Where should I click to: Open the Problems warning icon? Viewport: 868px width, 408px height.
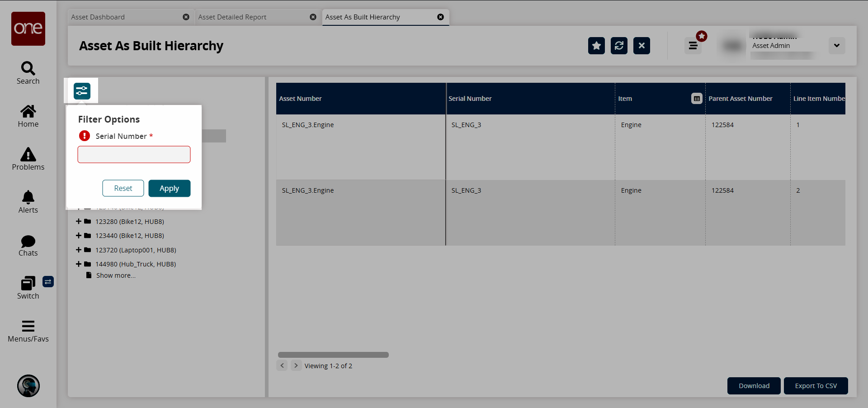pyautogui.click(x=28, y=154)
